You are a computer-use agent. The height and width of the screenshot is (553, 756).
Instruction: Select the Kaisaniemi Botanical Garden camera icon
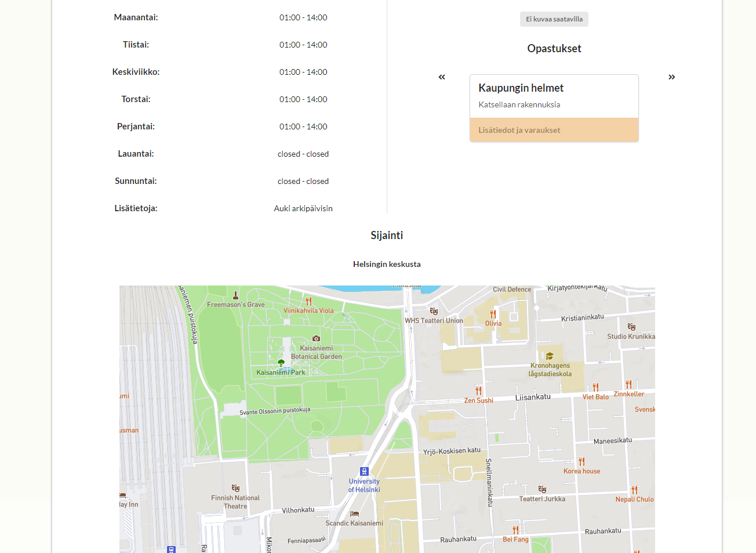316,338
